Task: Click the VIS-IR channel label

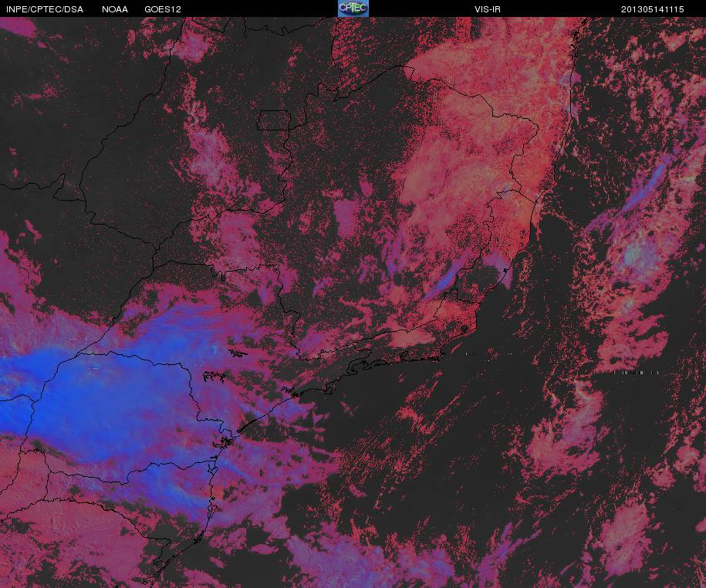Action: click(x=488, y=9)
